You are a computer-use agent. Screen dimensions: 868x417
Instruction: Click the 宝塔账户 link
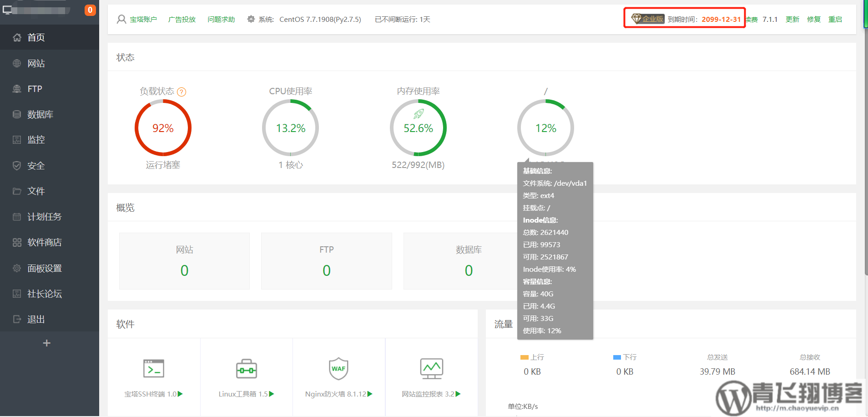(143, 19)
